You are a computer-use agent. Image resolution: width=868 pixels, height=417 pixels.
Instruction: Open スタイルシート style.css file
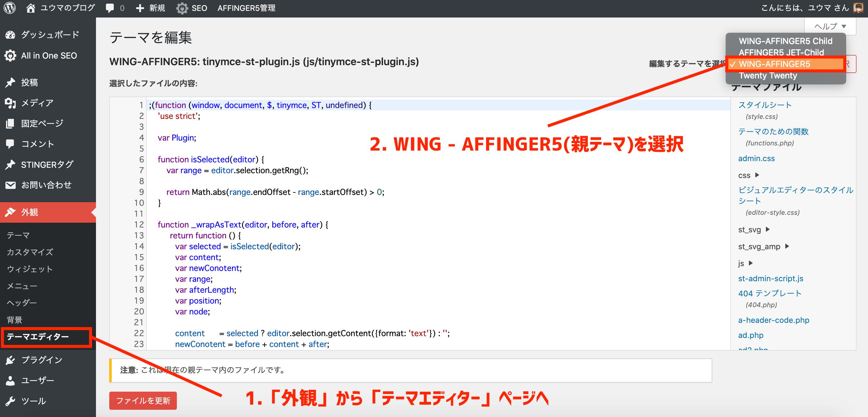coord(765,105)
